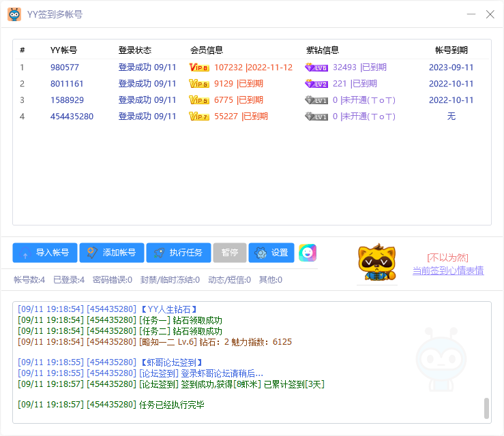Click member info 55227 |已到期

241,116
